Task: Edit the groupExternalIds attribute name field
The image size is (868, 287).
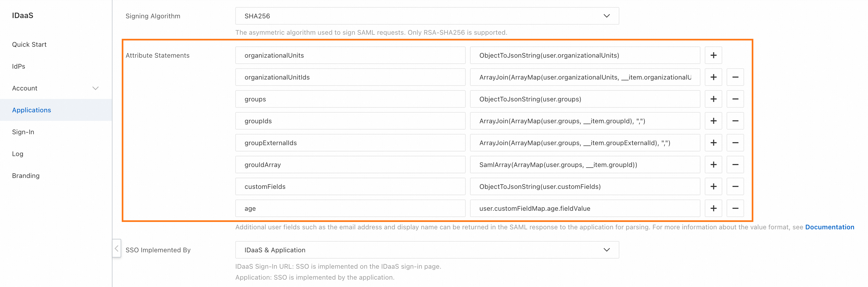Action: point(350,143)
